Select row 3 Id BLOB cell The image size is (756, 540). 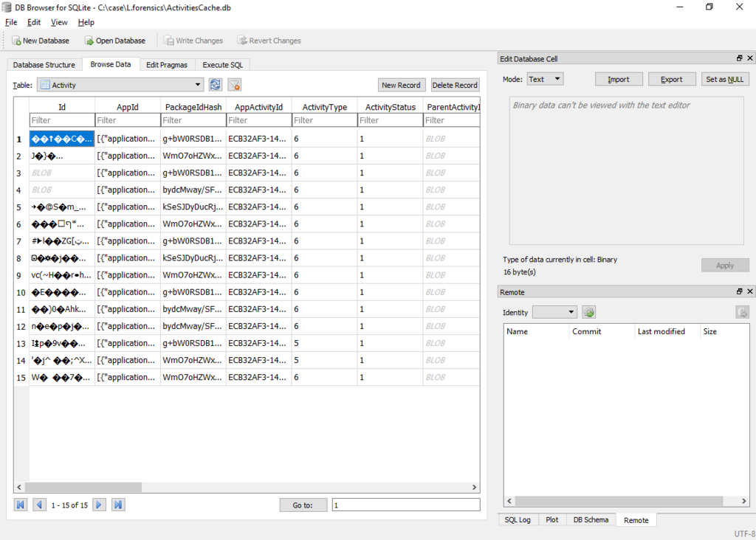click(x=62, y=173)
